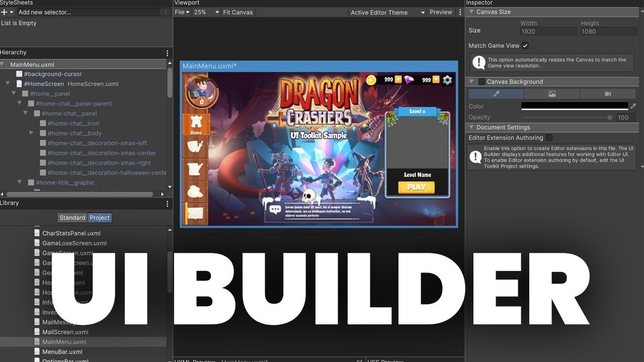The image size is (644, 362).
Task: Open the Library panel three-dot menu
Action: point(168,203)
